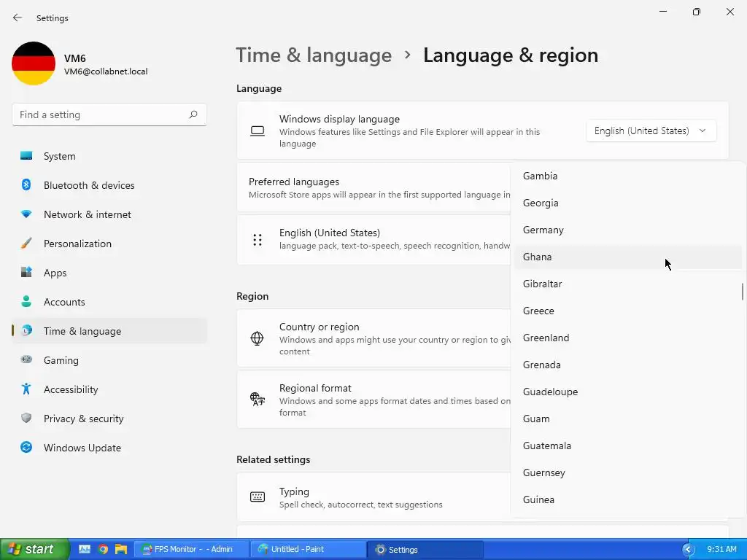This screenshot has width=747, height=560.
Task: Click the Apps icon in sidebar
Action: 26,273
